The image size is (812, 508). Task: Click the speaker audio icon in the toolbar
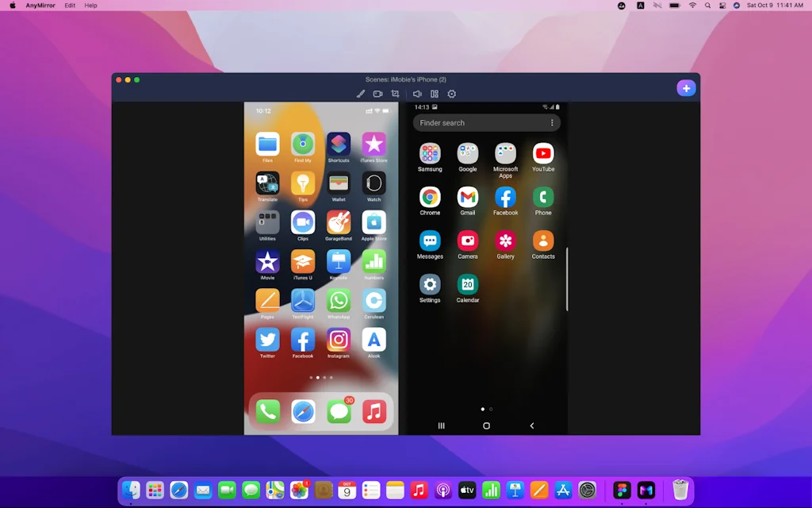(x=416, y=94)
